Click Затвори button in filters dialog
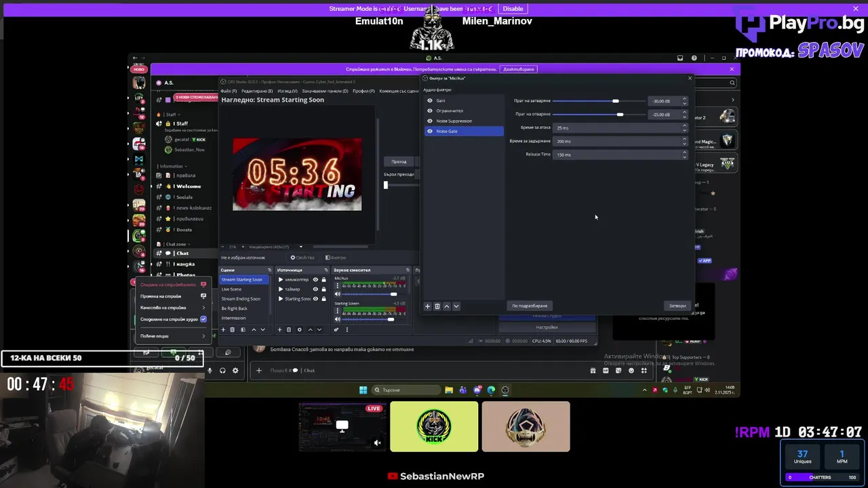The width and height of the screenshot is (868, 488). tap(677, 306)
